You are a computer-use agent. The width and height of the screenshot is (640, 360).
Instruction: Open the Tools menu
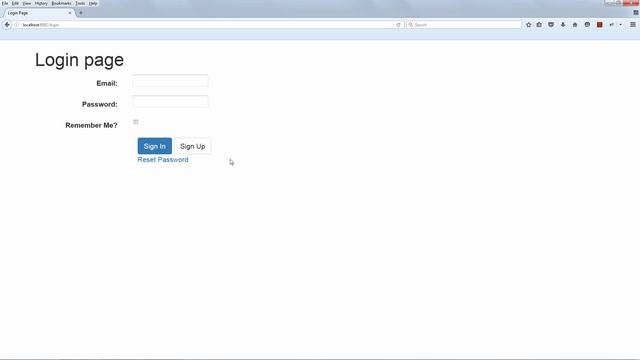80,3
